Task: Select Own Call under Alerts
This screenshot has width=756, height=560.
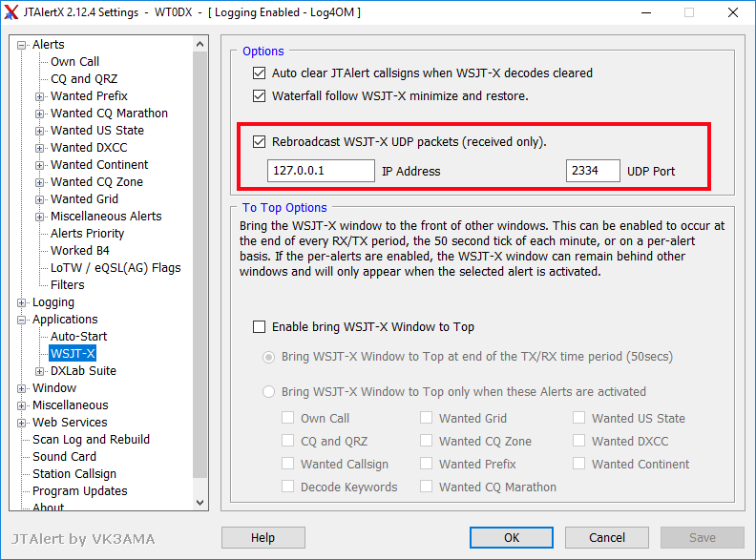Action: tap(74, 62)
